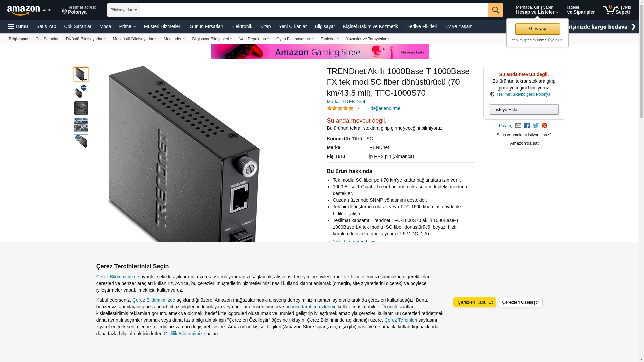Click the search magnifier button
This screenshot has height=362, width=644.
pyautogui.click(x=496, y=10)
